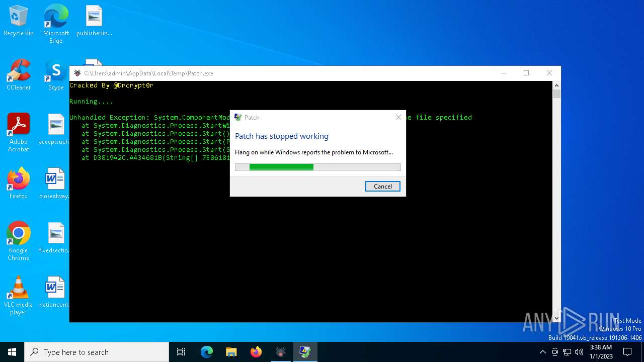This screenshot has height=362, width=644.
Task: Select the publisherlin image file on the desktop
Action: pyautogui.click(x=94, y=21)
